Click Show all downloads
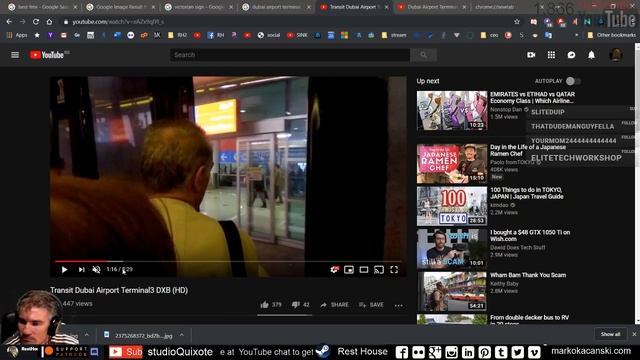Viewport: 640px width, 360px height. click(x=610, y=334)
